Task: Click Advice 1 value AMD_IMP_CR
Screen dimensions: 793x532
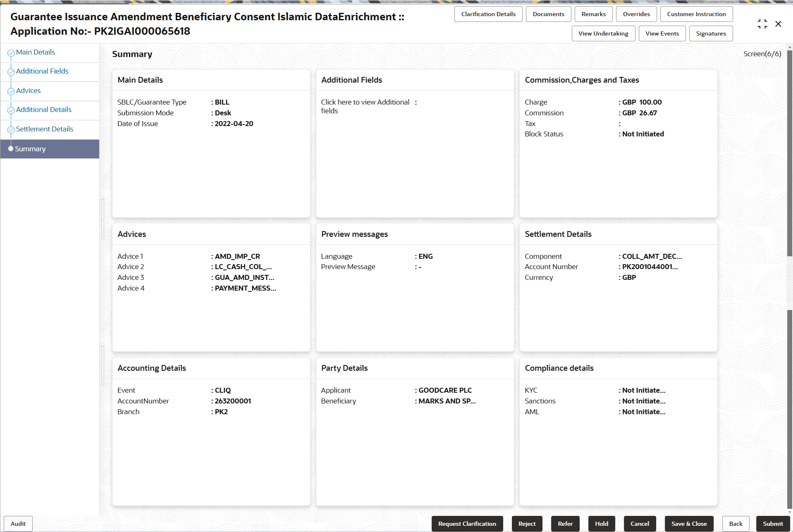Action: coord(237,256)
